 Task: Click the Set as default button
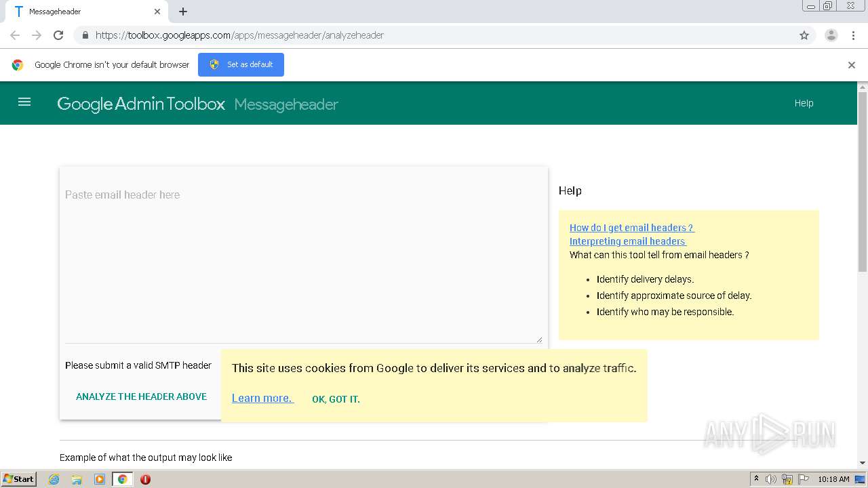[x=241, y=64]
